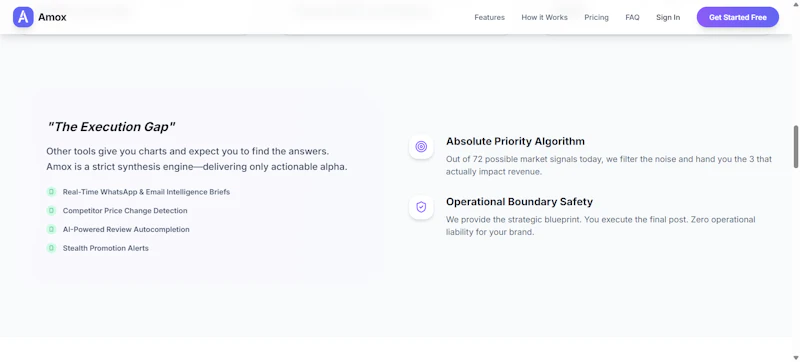Click the Amox brand name
The image size is (800, 362).
(x=52, y=17)
